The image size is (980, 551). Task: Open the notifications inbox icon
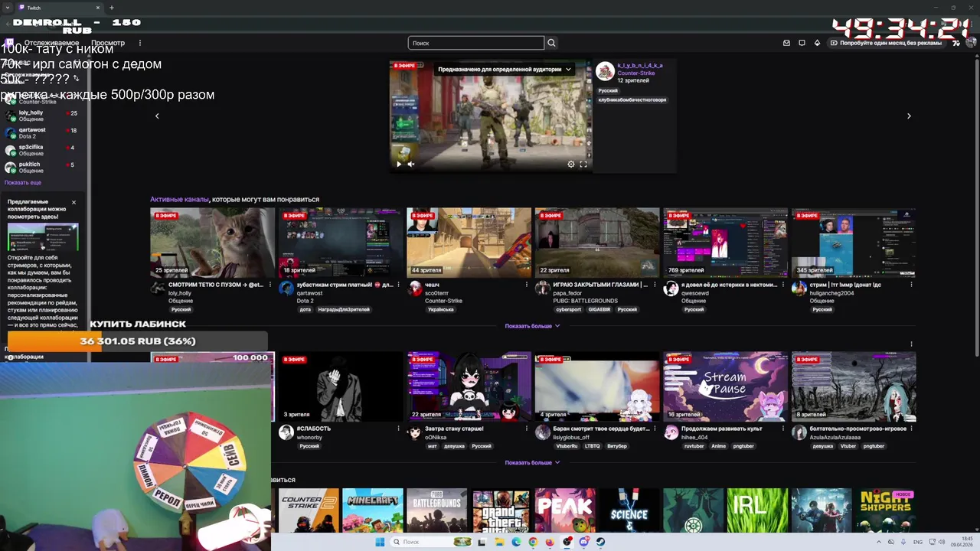pyautogui.click(x=786, y=43)
